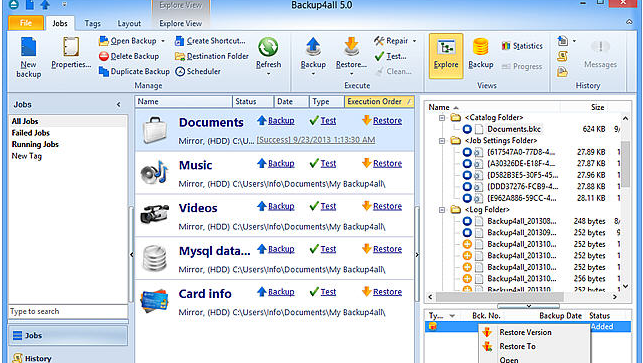Switch to the Tags ribbon tab
This screenshot has height=363, width=643.
coord(92,23)
